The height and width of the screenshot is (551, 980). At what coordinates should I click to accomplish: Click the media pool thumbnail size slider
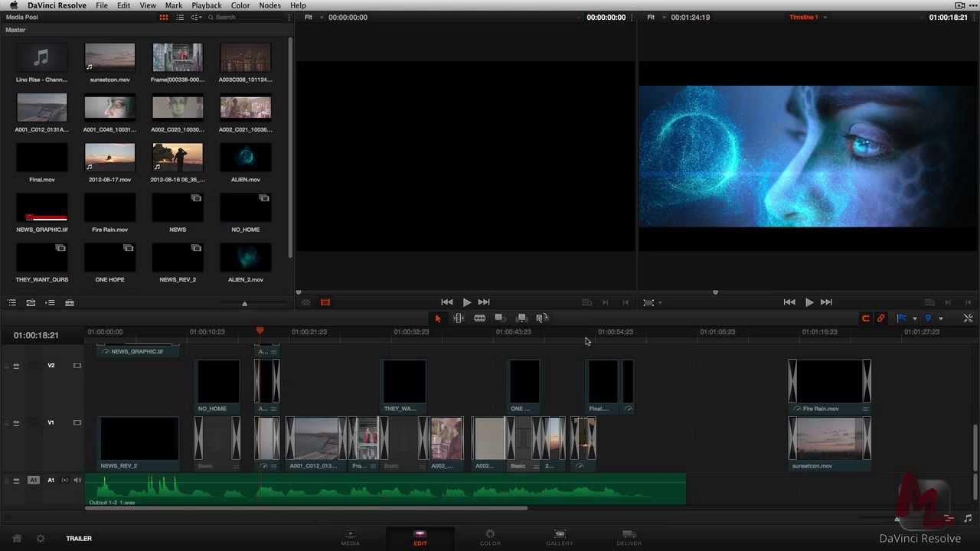click(245, 304)
